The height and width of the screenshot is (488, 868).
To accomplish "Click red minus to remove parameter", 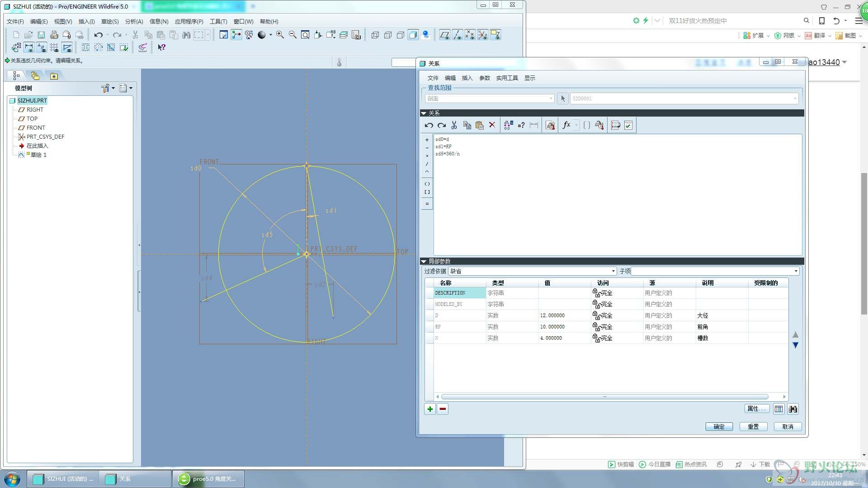I will click(443, 409).
